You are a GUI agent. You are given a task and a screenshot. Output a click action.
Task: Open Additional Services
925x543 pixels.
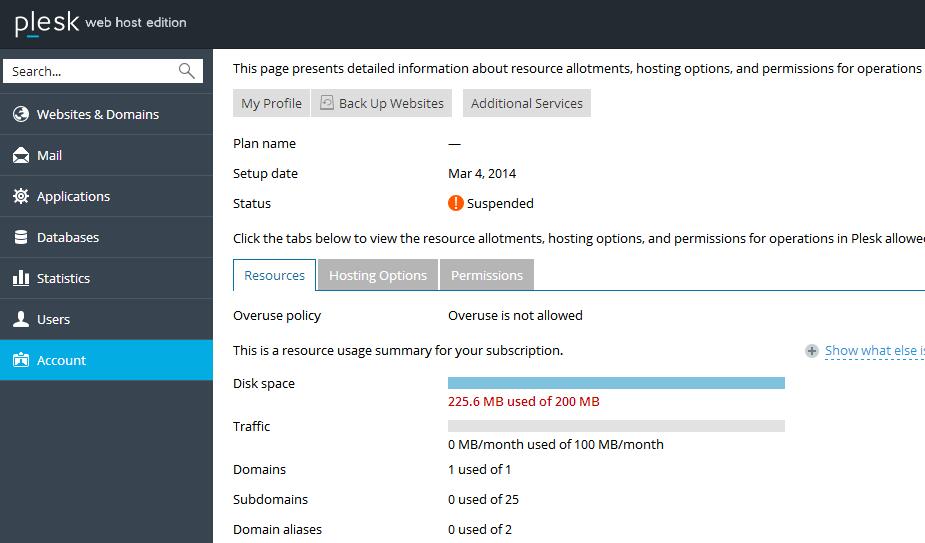(x=526, y=103)
